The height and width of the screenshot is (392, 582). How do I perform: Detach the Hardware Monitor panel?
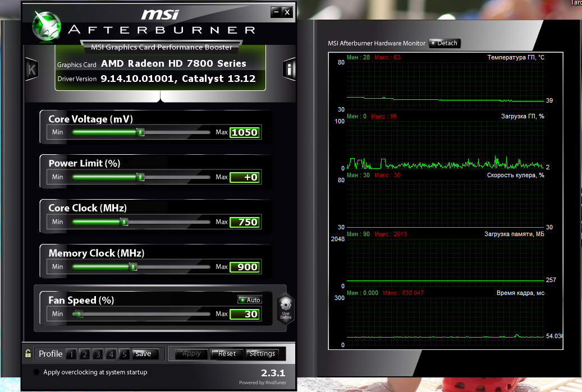(x=444, y=43)
